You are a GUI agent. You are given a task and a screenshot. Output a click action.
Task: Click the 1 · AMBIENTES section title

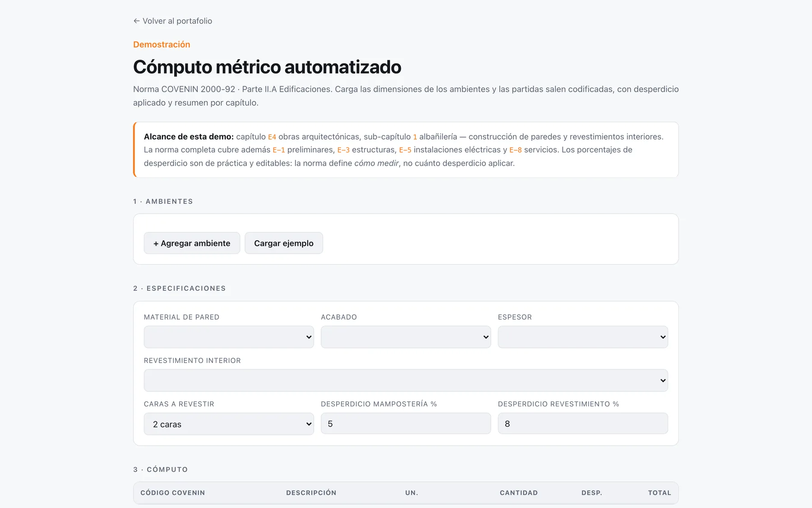click(163, 201)
